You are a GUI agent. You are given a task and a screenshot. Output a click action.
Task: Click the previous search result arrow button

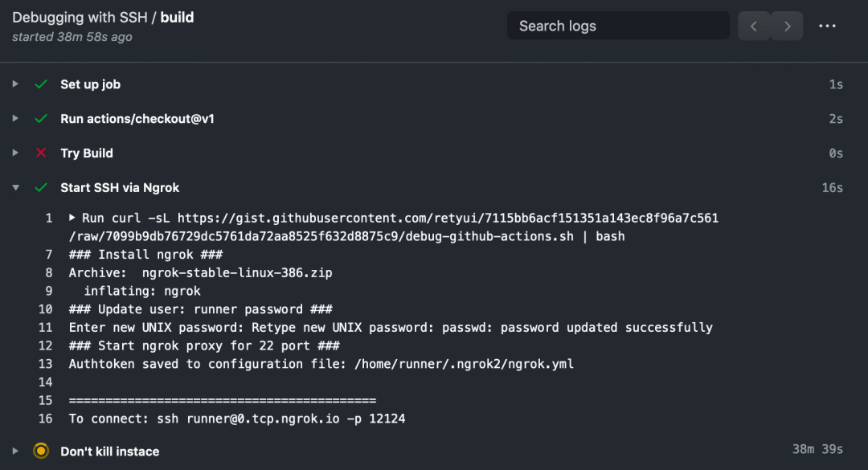754,27
